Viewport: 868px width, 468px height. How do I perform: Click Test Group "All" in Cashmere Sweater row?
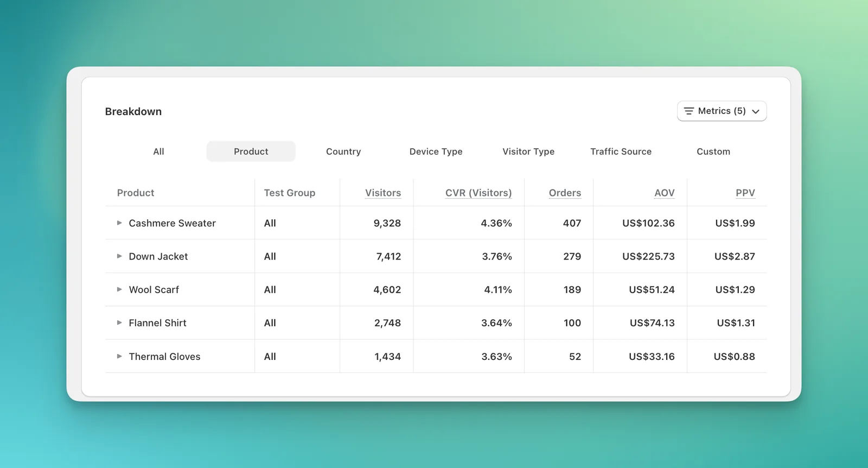pos(270,223)
